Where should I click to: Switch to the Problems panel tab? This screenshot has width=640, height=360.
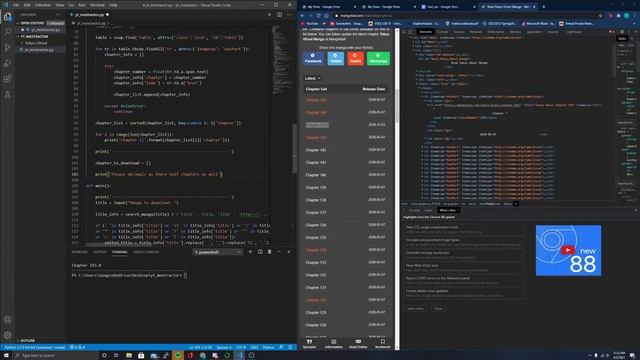[80, 252]
